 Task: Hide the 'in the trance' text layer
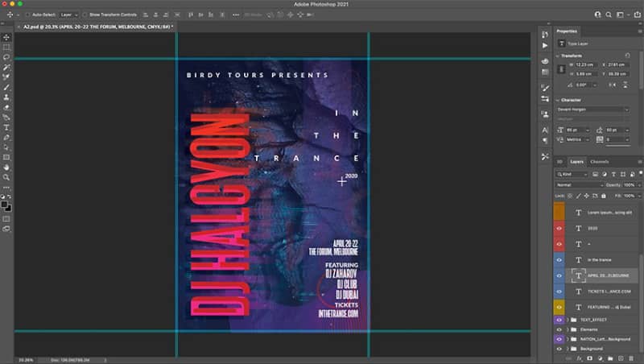tap(559, 259)
